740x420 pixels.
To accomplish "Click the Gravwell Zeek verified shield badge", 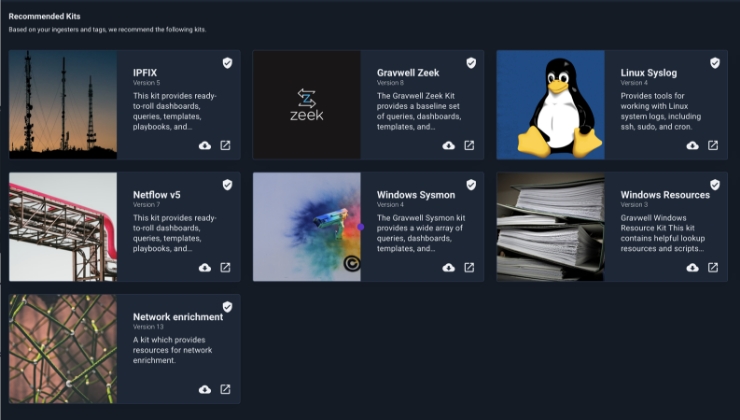I will point(471,63).
